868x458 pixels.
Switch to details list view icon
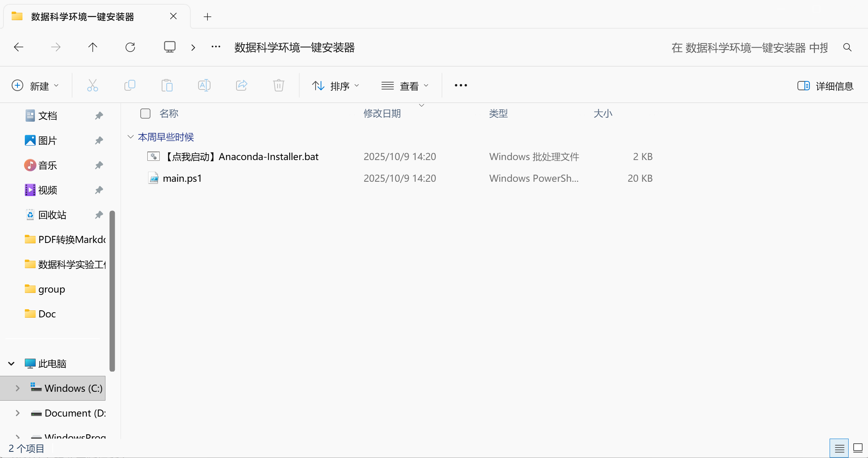pyautogui.click(x=839, y=448)
